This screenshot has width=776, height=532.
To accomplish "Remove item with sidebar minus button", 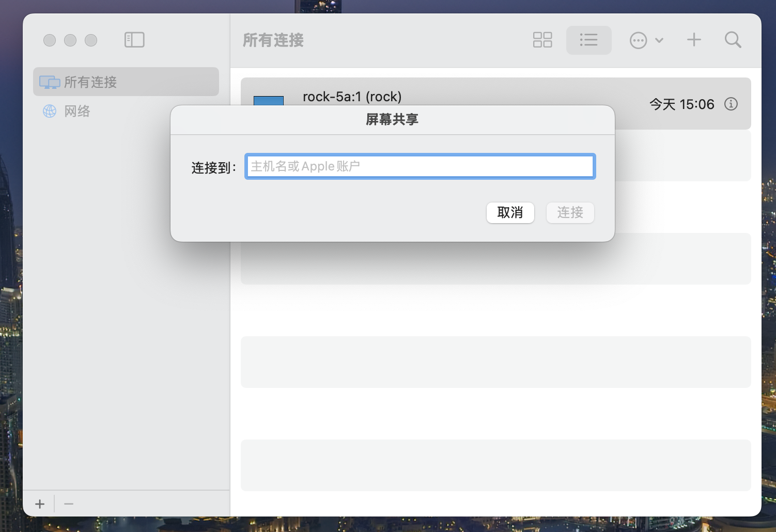I will [69, 504].
